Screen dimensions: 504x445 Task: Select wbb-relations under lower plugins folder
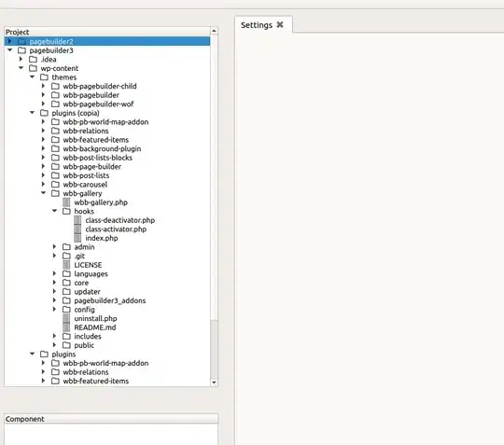(86, 372)
